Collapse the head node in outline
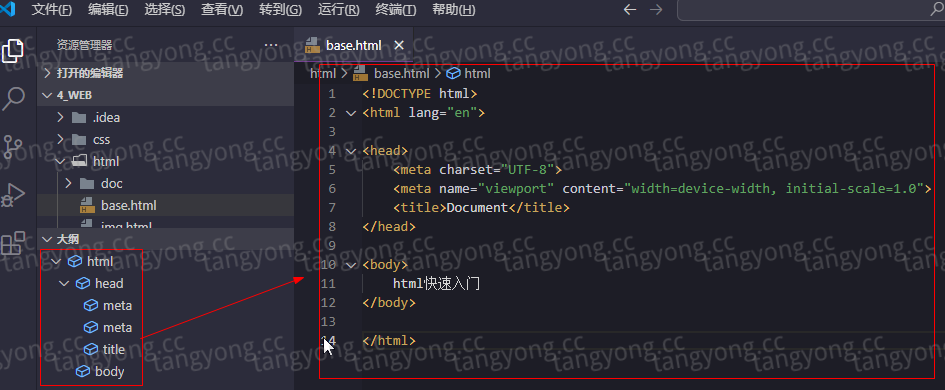The width and height of the screenshot is (945, 390). click(x=64, y=283)
